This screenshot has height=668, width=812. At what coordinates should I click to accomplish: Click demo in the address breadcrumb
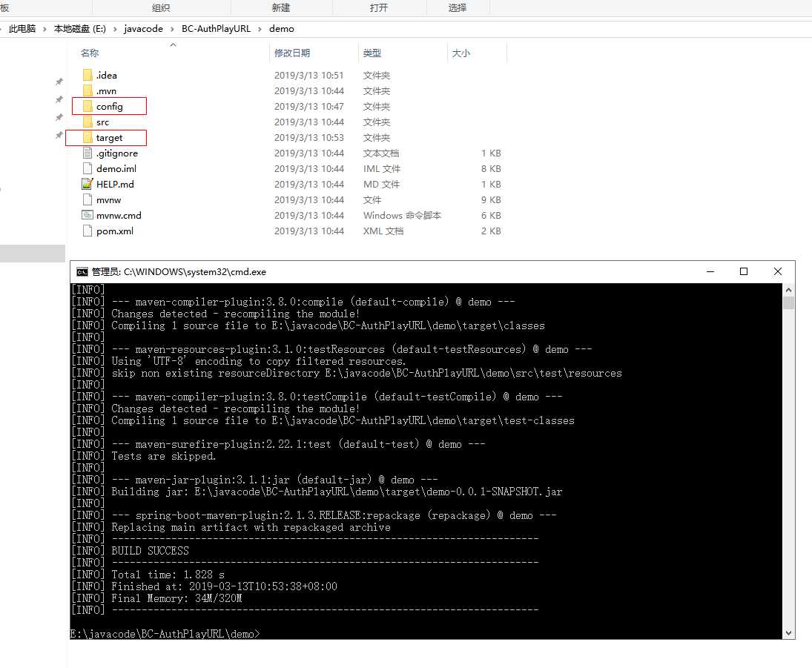(282, 28)
